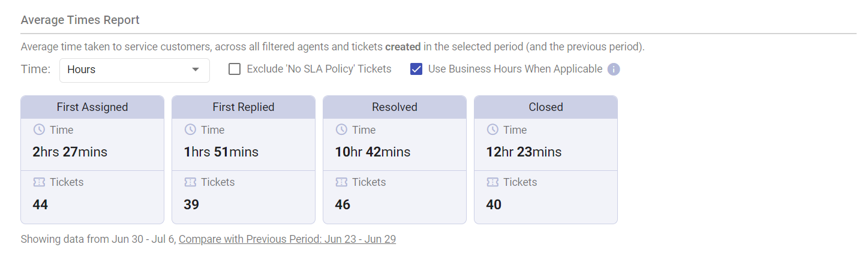Uncheck Use Business Hours When Applicable

[416, 70]
